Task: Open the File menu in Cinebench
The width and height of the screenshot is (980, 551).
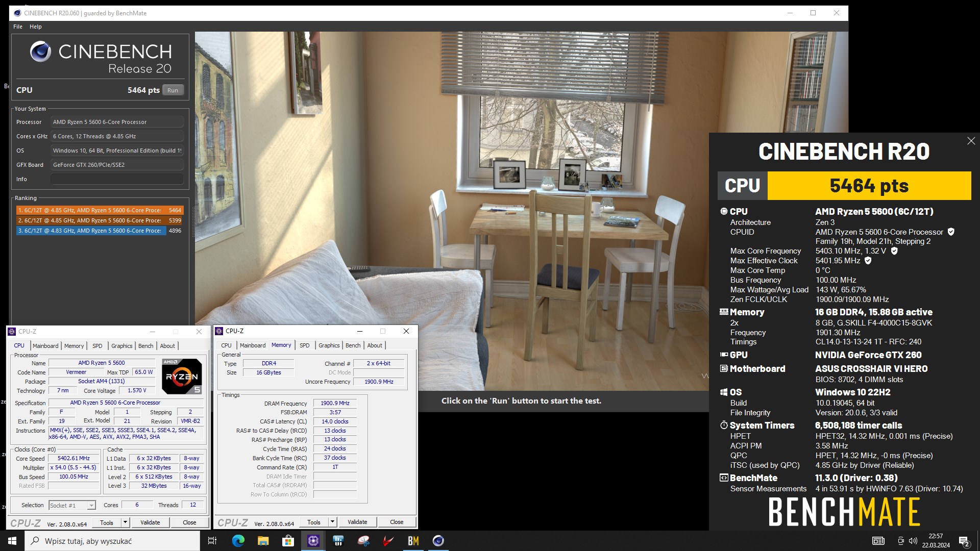Action: 18,27
